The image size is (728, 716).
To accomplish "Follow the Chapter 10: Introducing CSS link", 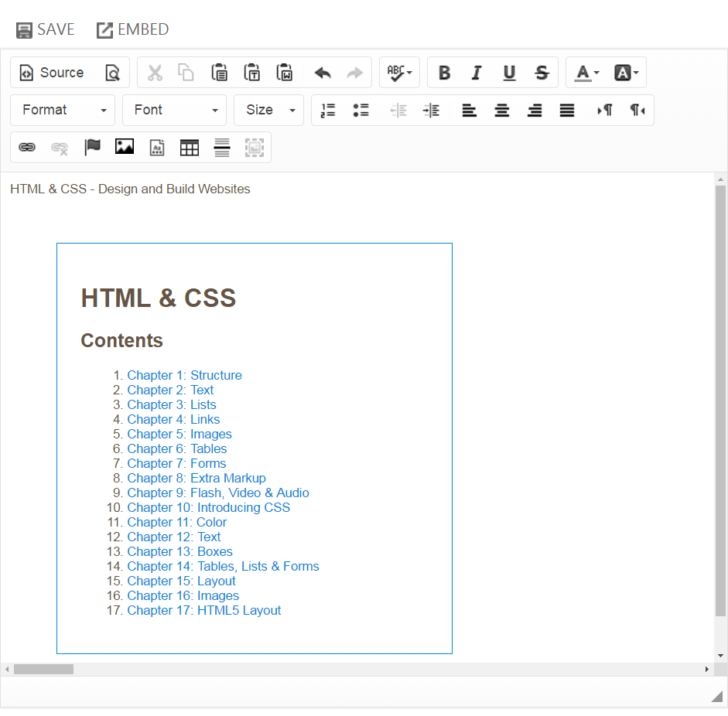I will [208, 507].
